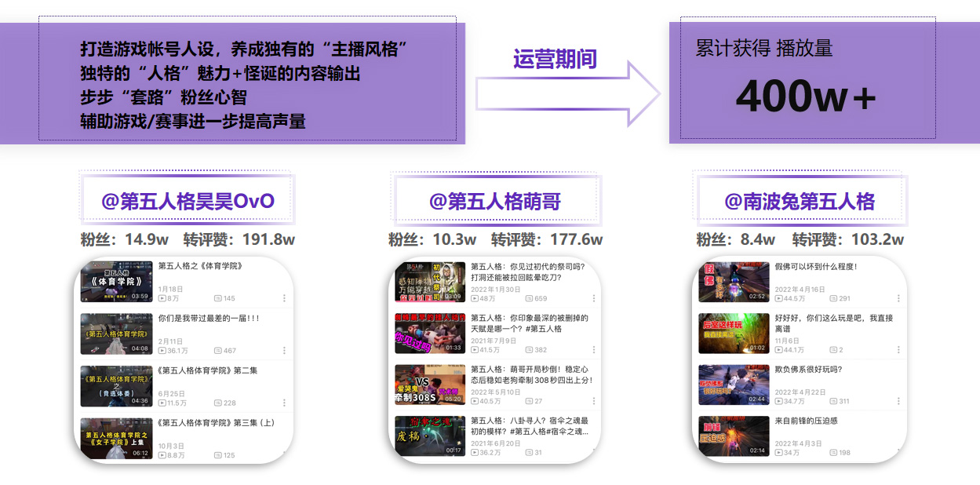Open title 假佛可以坏到什么程度！
Screen dimensions: 980x485
click(x=816, y=267)
